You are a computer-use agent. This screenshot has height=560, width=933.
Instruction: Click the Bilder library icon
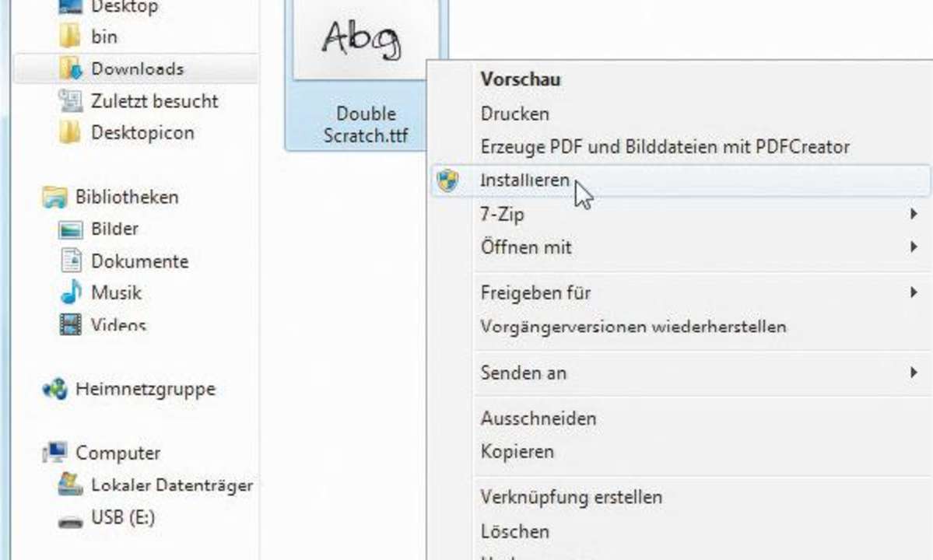coord(70,229)
